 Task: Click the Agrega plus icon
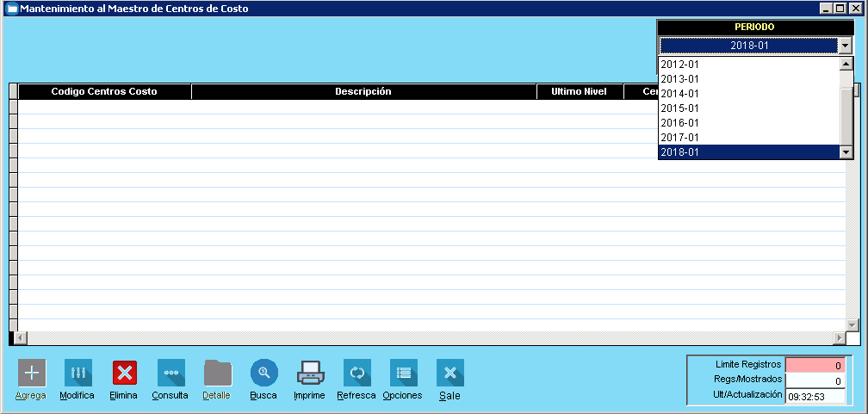(x=32, y=373)
